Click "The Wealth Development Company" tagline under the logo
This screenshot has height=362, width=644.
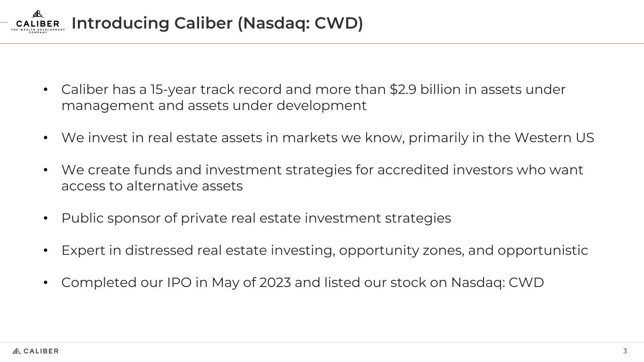pos(38,31)
